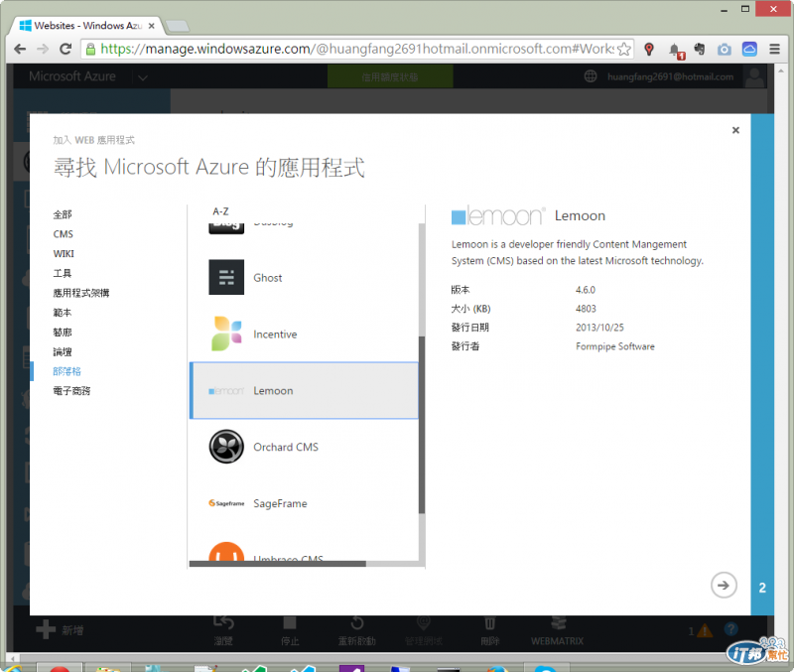Choose the 藝廊 category
794x672 pixels.
(x=63, y=333)
